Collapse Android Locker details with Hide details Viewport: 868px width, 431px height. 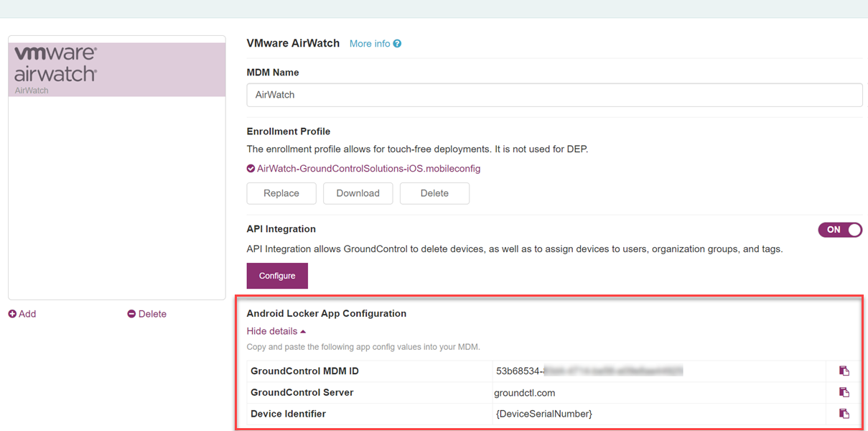coord(276,331)
